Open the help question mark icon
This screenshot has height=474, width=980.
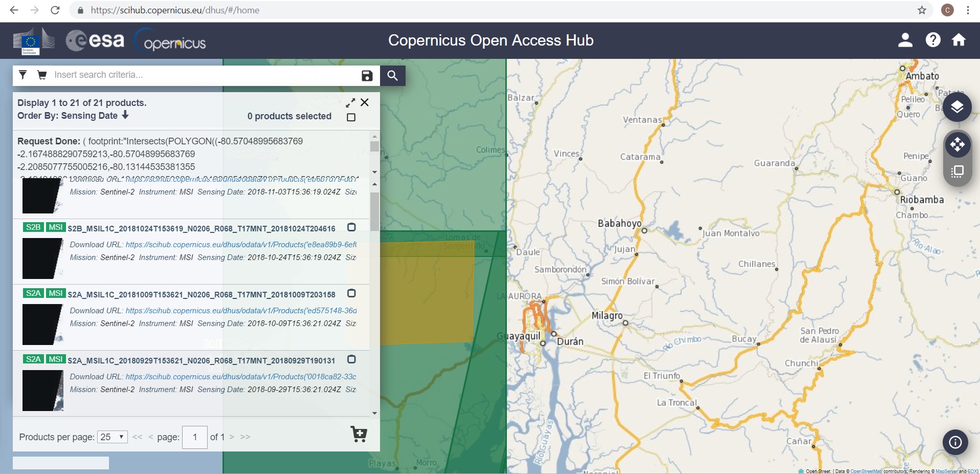[x=932, y=40]
